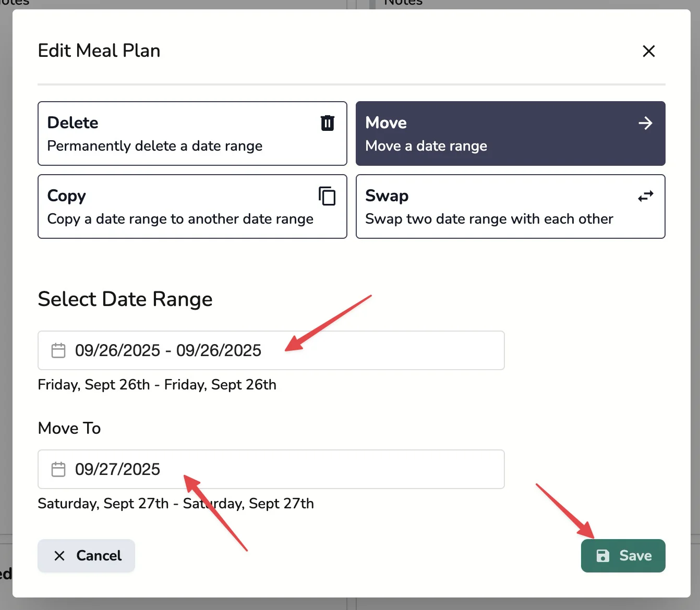
Task: Click the Save button to confirm
Action: pyautogui.click(x=623, y=556)
